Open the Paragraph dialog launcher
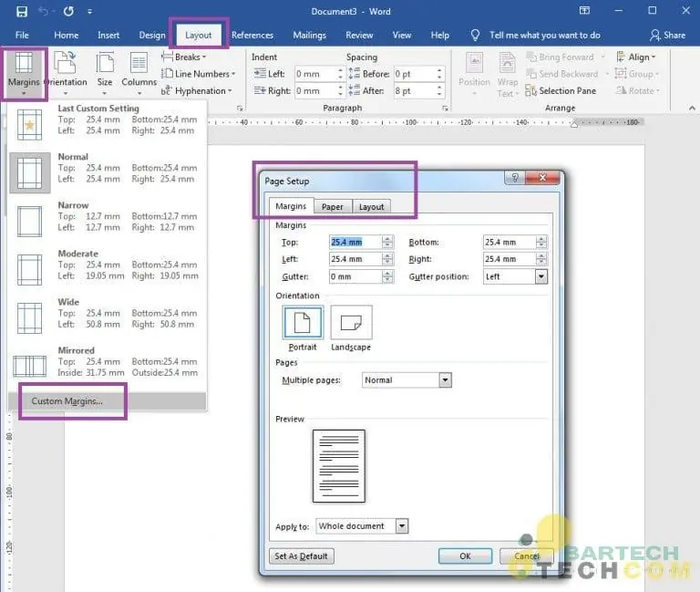 pos(445,109)
